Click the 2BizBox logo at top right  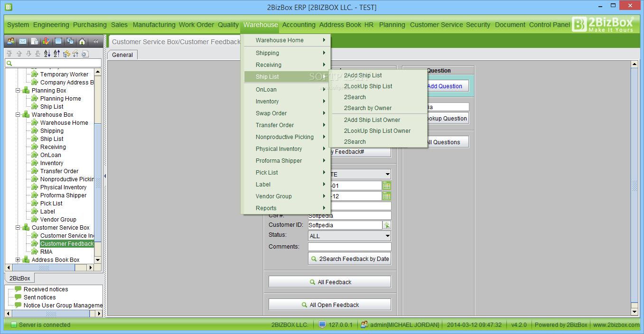(603, 24)
